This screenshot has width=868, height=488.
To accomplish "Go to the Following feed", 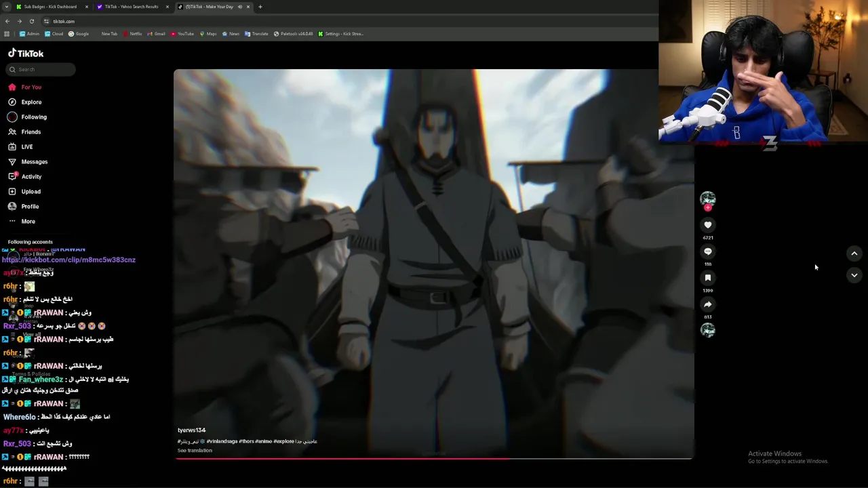I will (28, 117).
